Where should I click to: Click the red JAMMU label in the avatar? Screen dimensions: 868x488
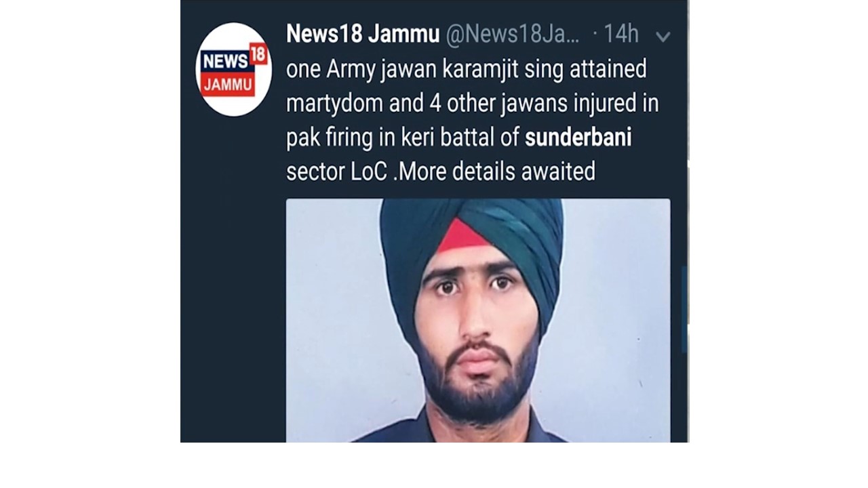pos(228,85)
